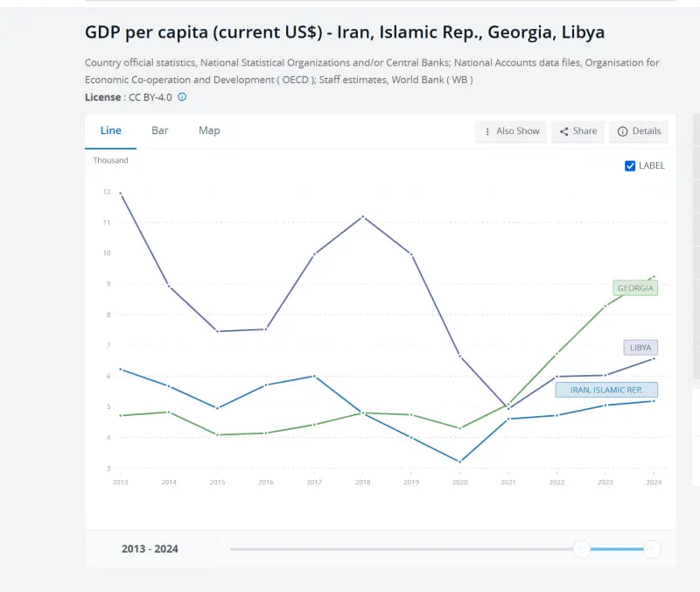Click Iran's 2020 lowest data point
The image size is (700, 592).
(x=459, y=462)
